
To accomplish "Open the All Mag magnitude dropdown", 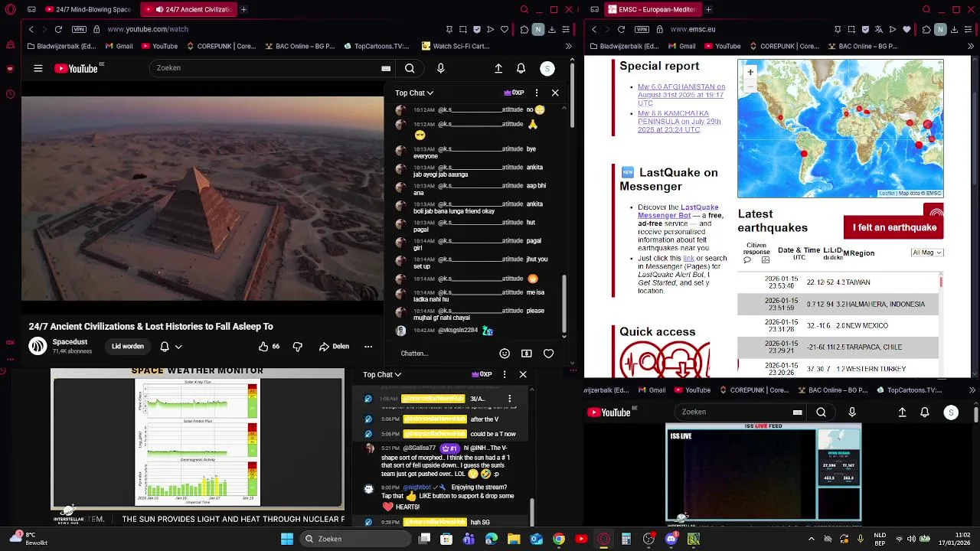I will 927,253.
